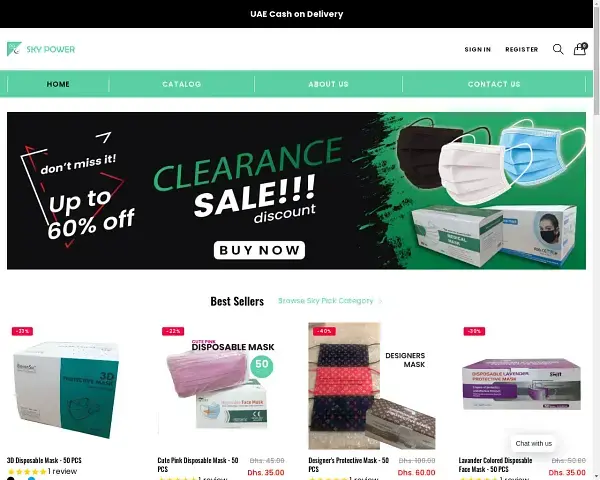This screenshot has width=600, height=480.
Task: Click the -40% discount badge
Action: click(324, 331)
